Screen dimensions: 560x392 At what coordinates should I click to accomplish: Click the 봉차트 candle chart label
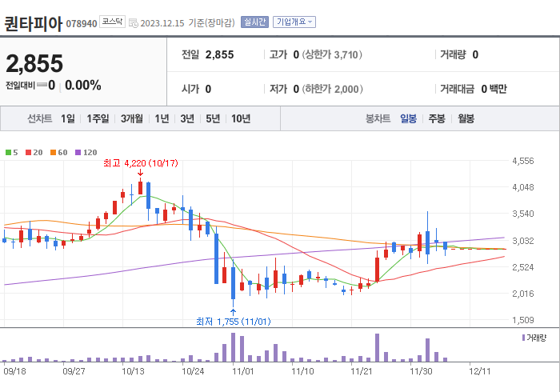click(x=378, y=118)
